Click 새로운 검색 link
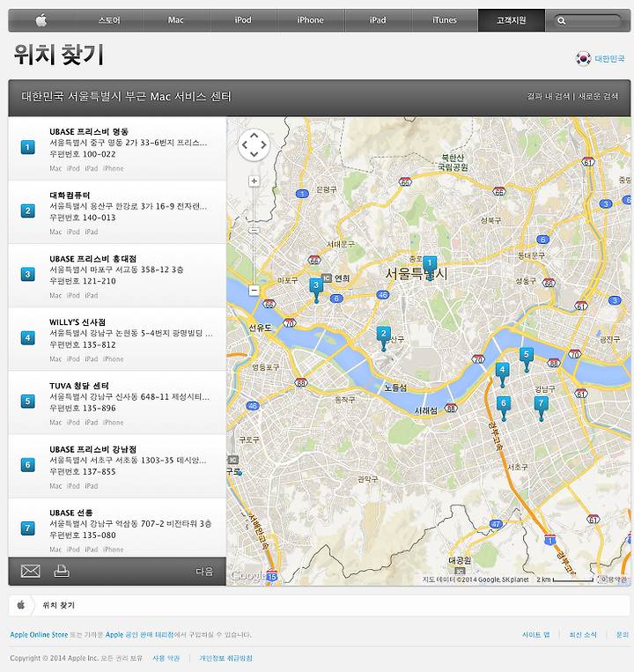The width and height of the screenshot is (634, 672). pos(598,96)
